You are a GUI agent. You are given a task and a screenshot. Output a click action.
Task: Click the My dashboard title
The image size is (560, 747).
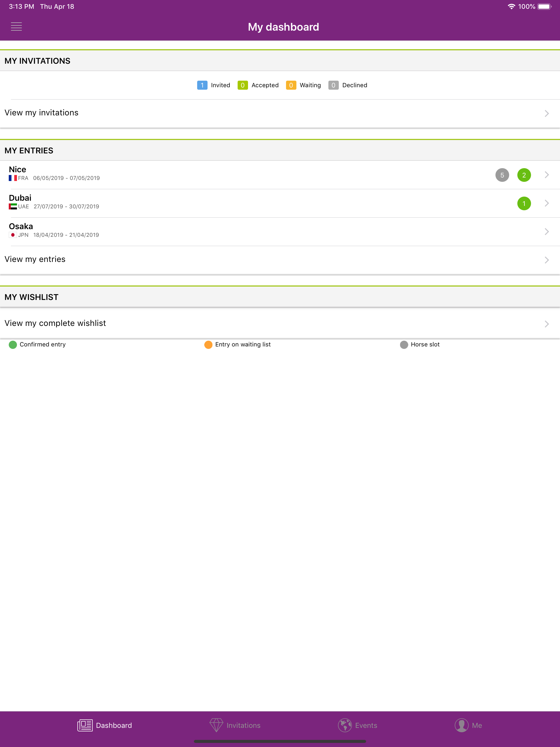tap(283, 27)
